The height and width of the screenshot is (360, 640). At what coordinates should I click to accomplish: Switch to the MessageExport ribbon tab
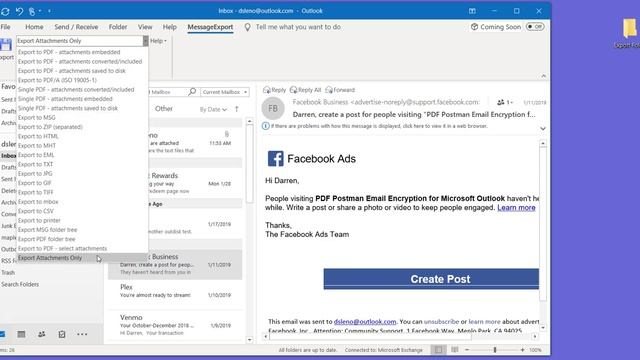click(x=210, y=27)
